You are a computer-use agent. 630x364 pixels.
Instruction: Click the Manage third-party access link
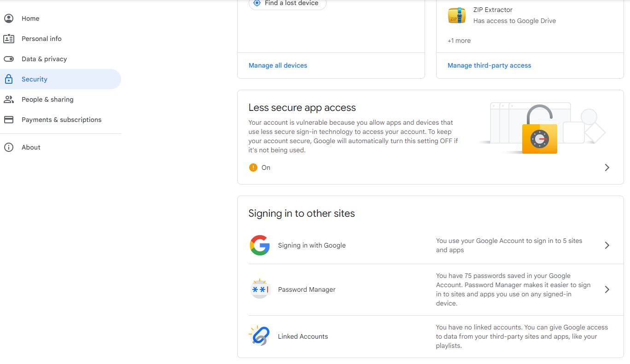(489, 65)
